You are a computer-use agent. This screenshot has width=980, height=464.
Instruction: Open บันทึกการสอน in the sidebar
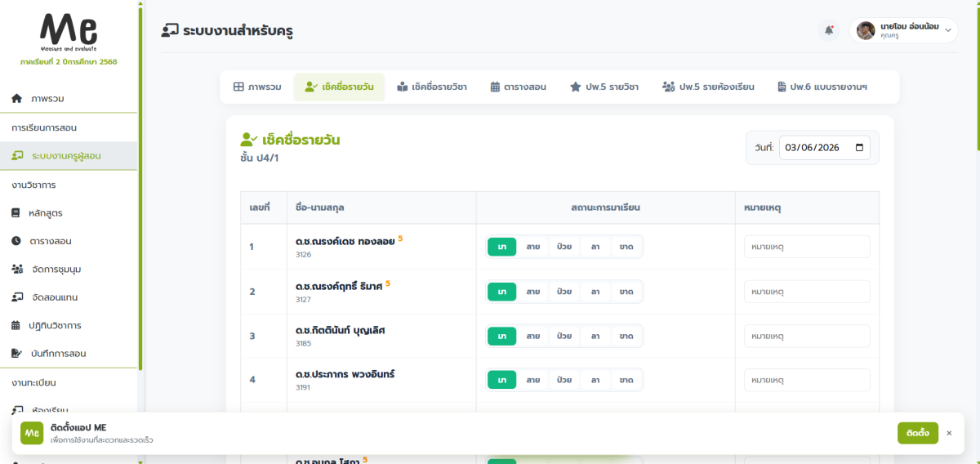(69, 354)
